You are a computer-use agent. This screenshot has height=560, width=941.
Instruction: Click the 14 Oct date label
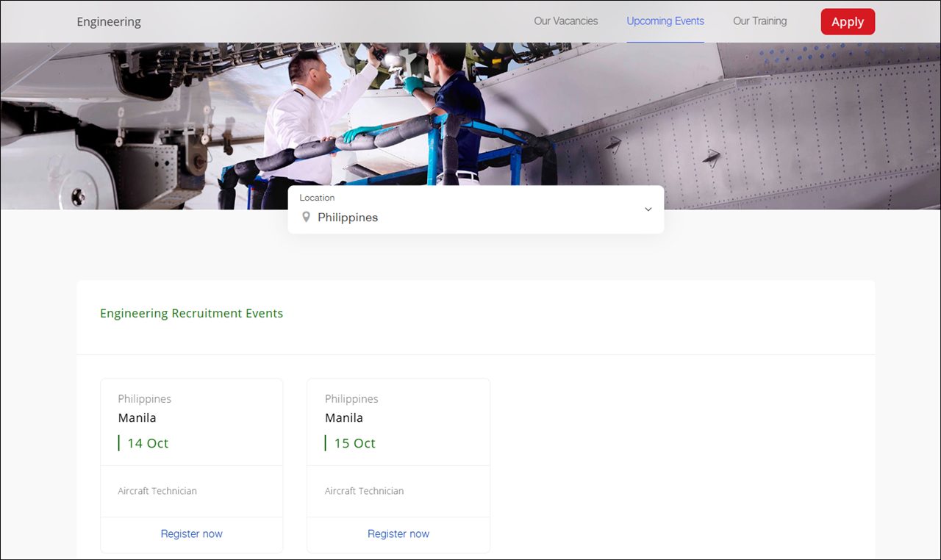pos(148,443)
